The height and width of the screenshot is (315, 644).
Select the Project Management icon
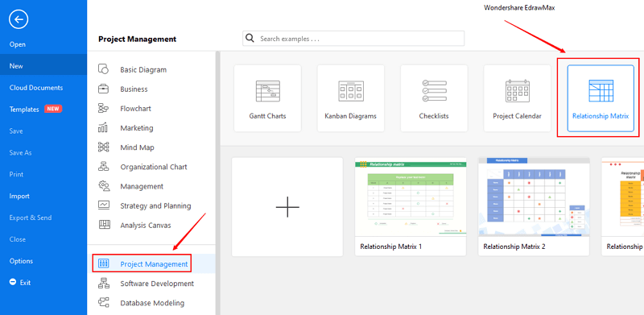(x=104, y=263)
